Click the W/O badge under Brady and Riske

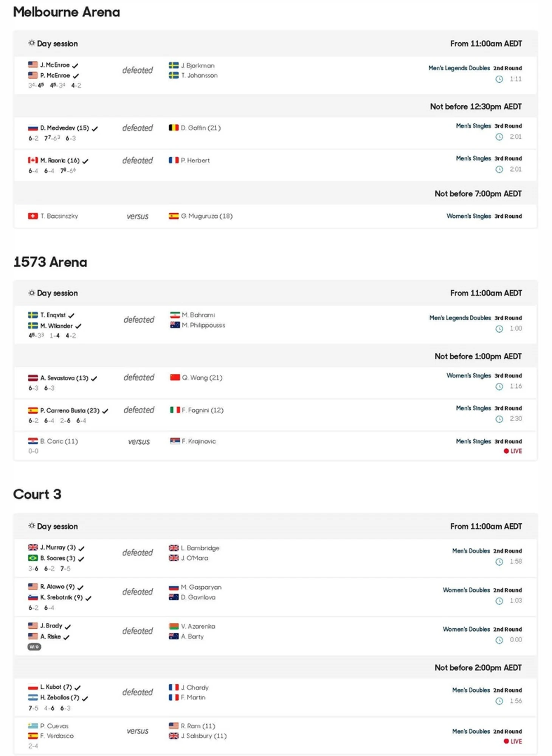click(34, 647)
